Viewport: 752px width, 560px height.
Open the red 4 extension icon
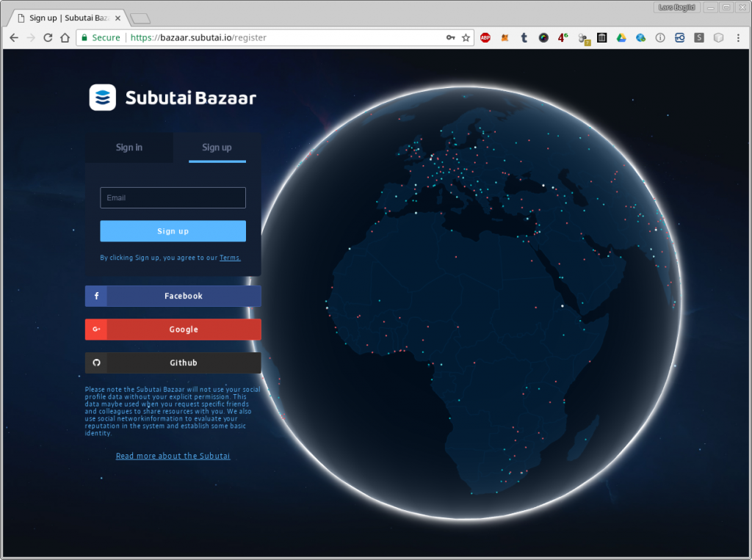click(x=563, y=37)
